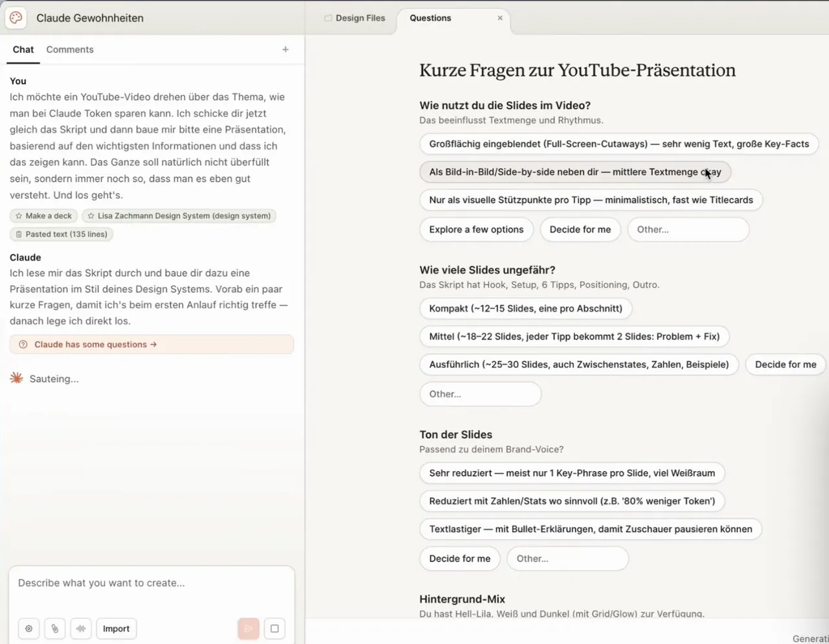
Task: Switch to the Comments tab
Action: 70,49
